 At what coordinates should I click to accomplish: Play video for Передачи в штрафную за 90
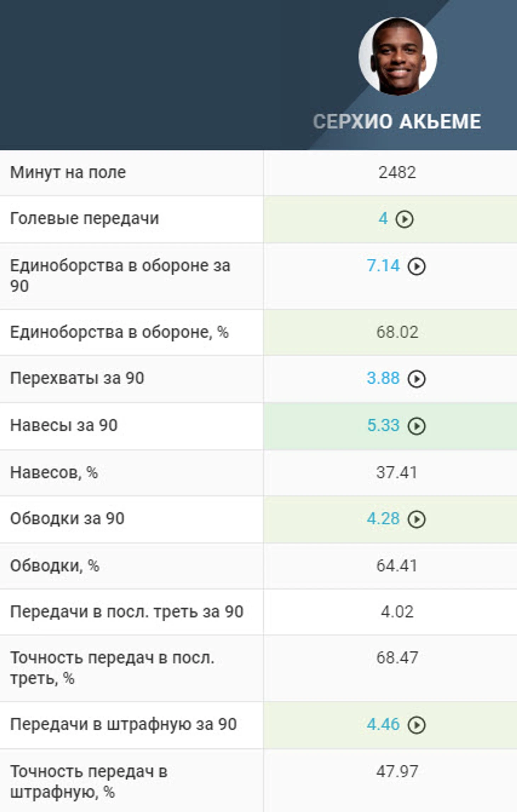coord(416,725)
